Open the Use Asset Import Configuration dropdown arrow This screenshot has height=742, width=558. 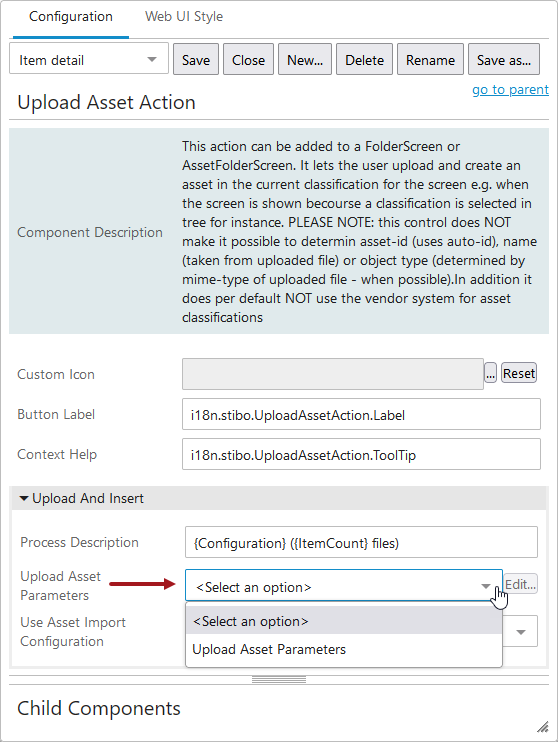[521, 632]
